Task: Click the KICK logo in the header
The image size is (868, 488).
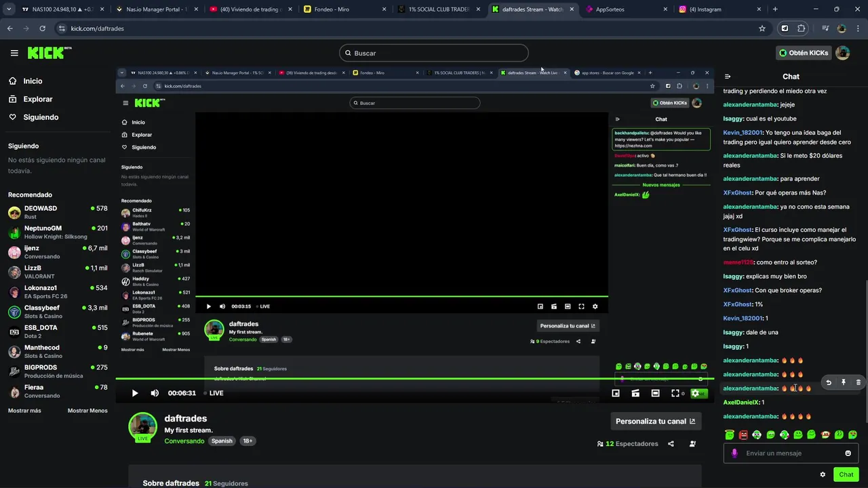Action: 50,53
